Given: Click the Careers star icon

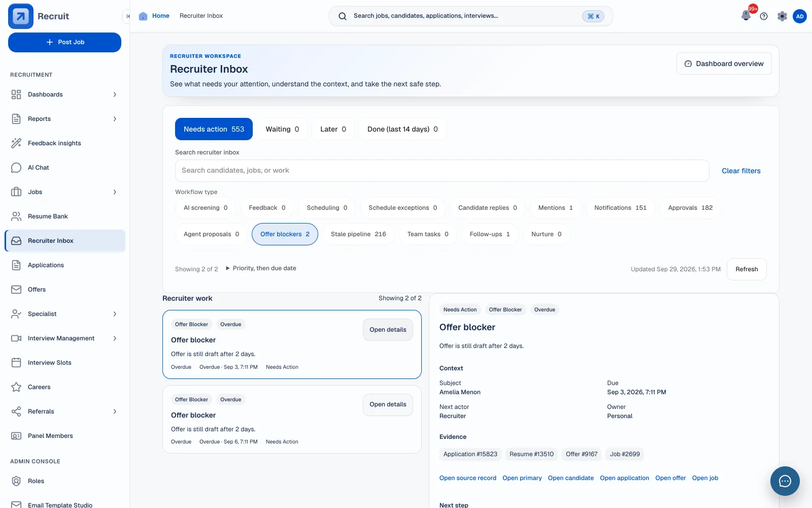Looking at the screenshot, I should point(16,387).
